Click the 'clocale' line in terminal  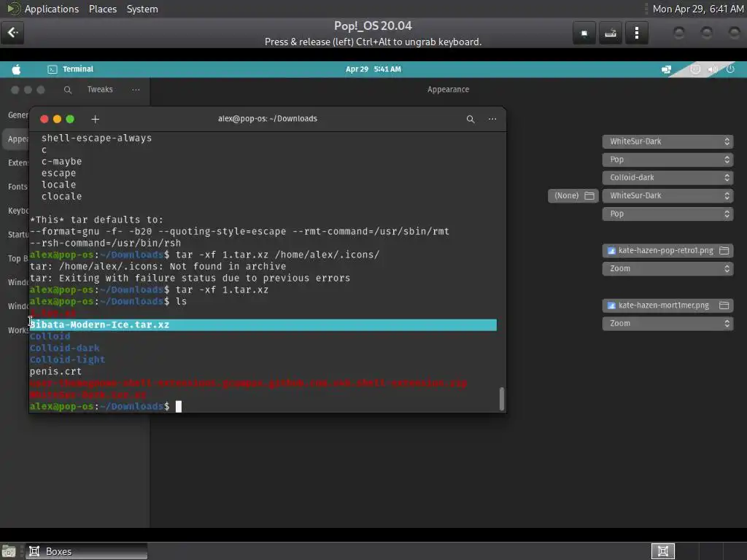(x=61, y=196)
